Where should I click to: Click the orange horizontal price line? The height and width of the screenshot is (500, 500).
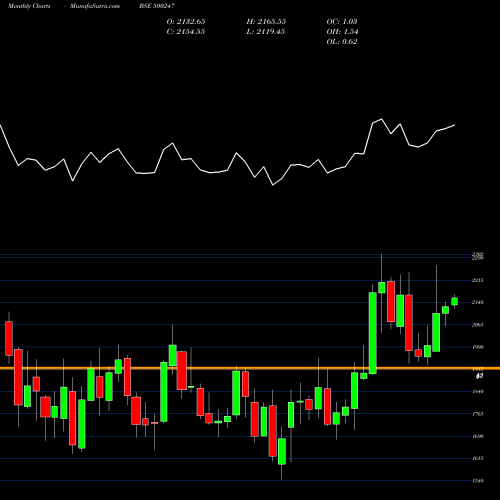[250, 368]
